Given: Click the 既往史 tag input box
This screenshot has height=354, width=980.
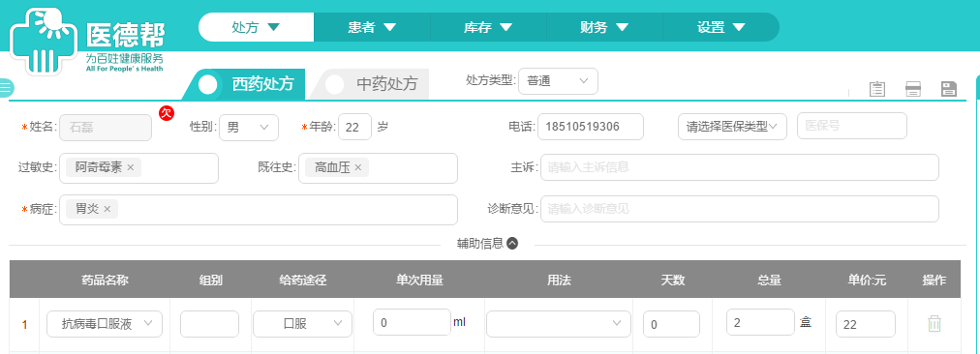Looking at the screenshot, I should pos(378,168).
